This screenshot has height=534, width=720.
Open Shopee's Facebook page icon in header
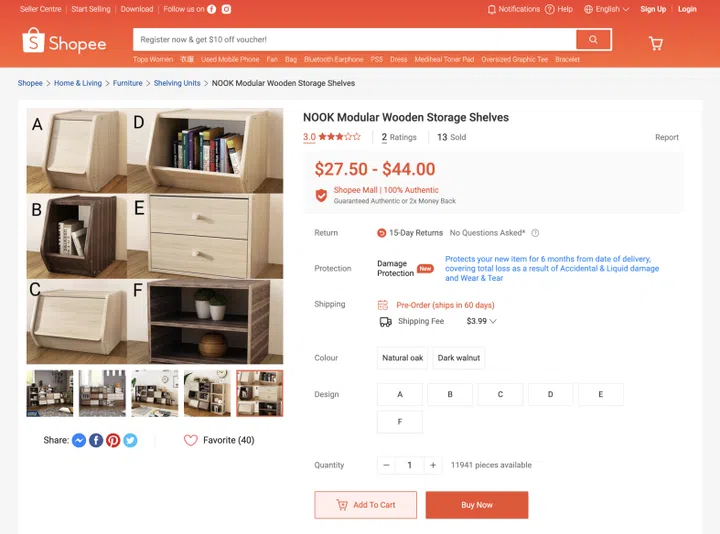click(211, 9)
